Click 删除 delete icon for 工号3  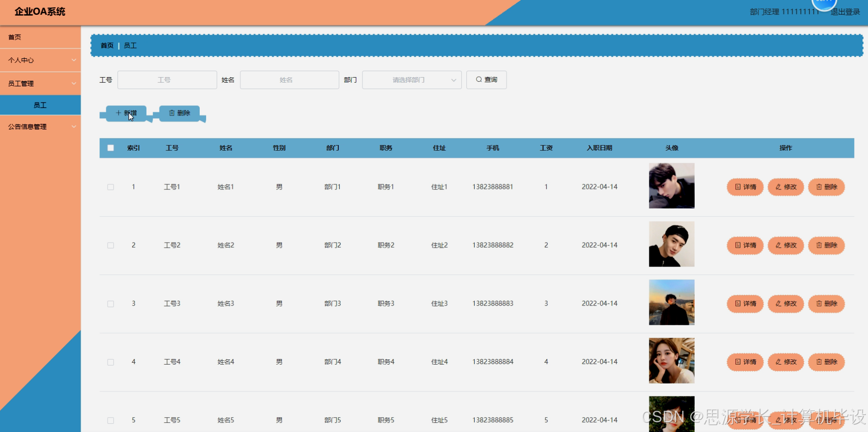[826, 304]
